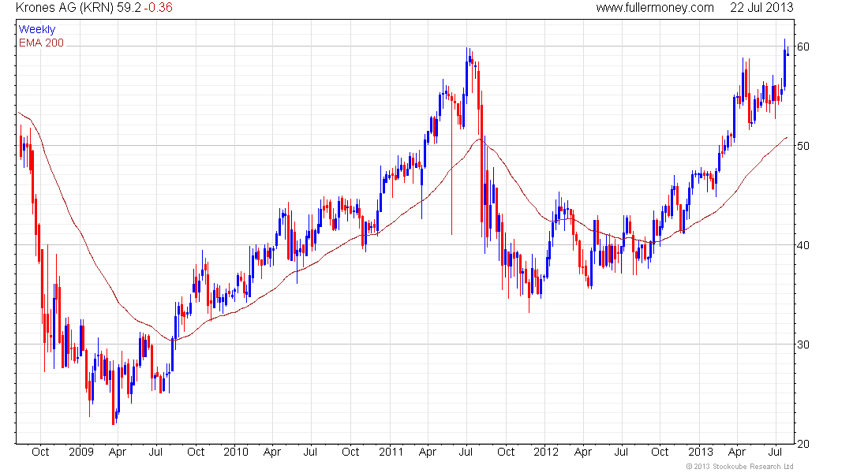Click the Oct label just before 2009
The width and height of the screenshot is (868, 473).
(x=40, y=452)
